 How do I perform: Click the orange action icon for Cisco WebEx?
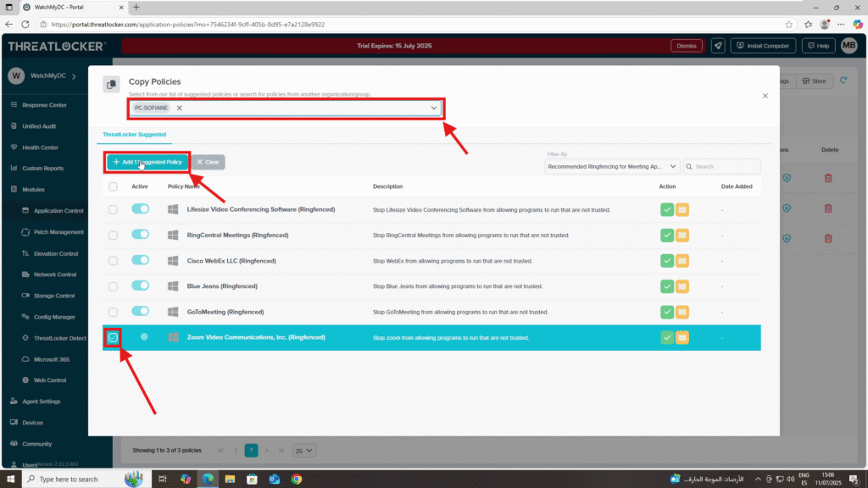click(x=682, y=261)
